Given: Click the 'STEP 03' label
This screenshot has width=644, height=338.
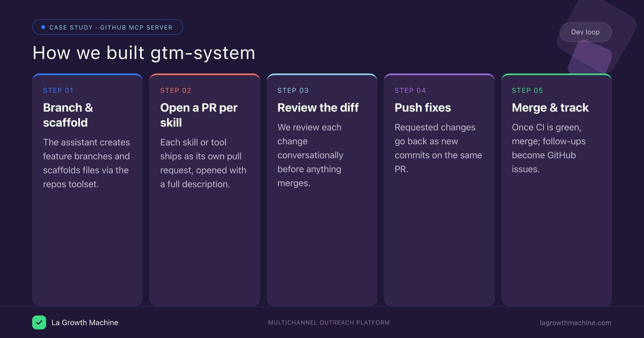Looking at the screenshot, I should pos(293,90).
